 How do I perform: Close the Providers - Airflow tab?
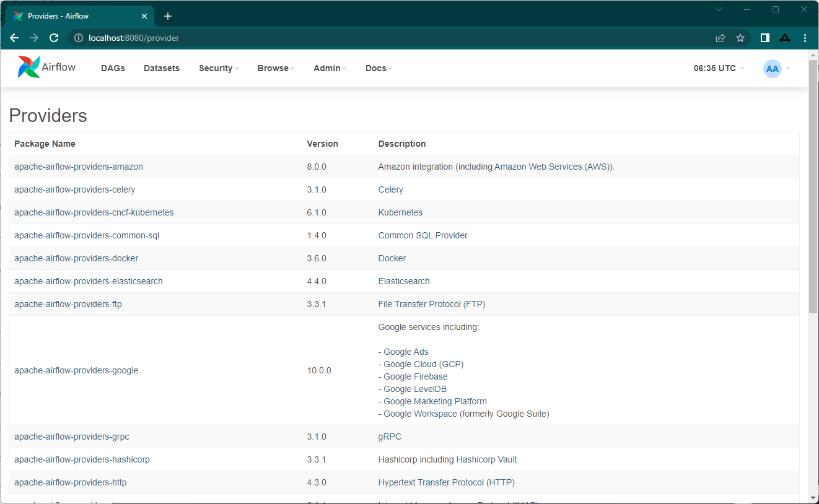point(143,16)
